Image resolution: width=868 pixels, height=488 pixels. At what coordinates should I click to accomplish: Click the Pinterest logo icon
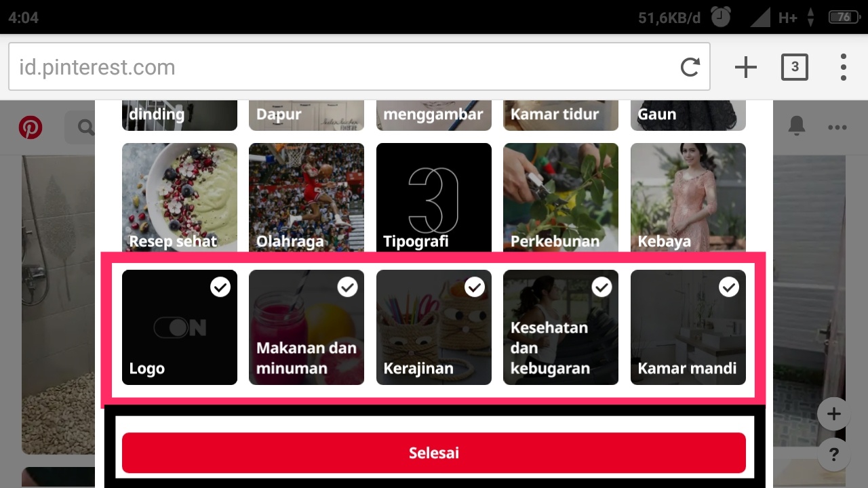click(30, 127)
